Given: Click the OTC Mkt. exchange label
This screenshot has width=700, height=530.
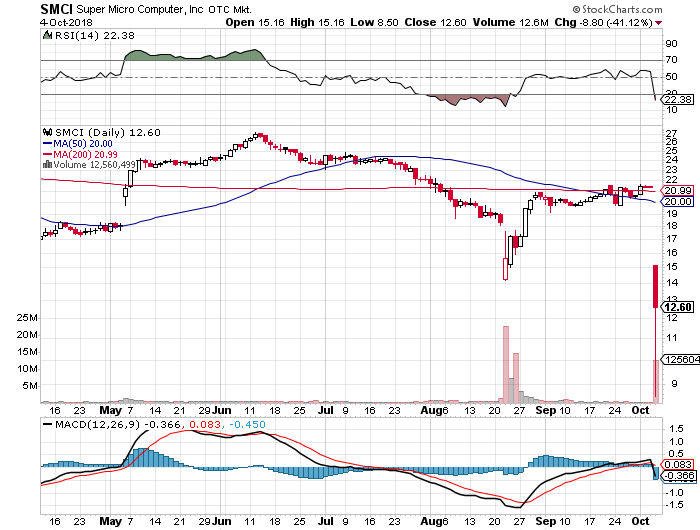Looking at the screenshot, I should click(x=230, y=9).
